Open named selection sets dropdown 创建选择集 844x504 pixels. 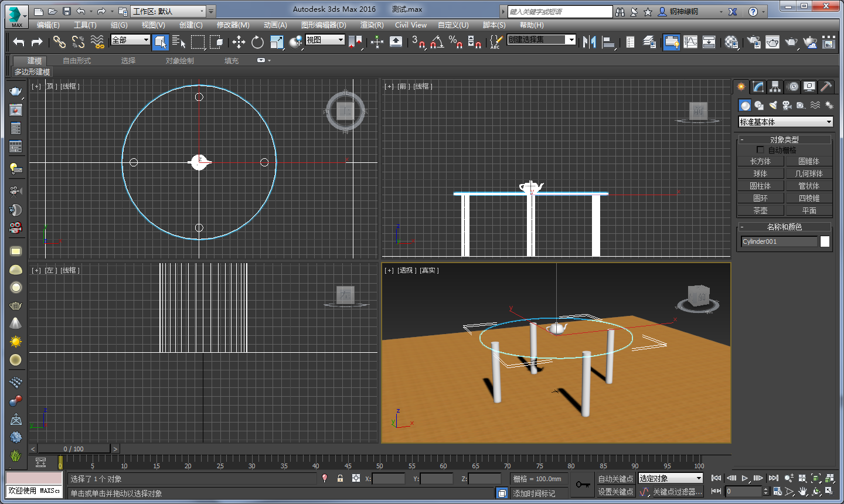542,39
